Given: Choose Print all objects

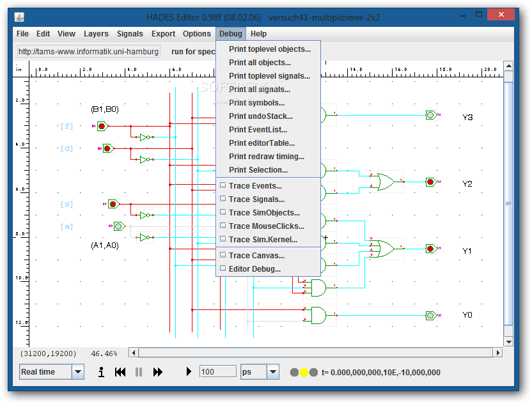Looking at the screenshot, I should [x=269, y=63].
